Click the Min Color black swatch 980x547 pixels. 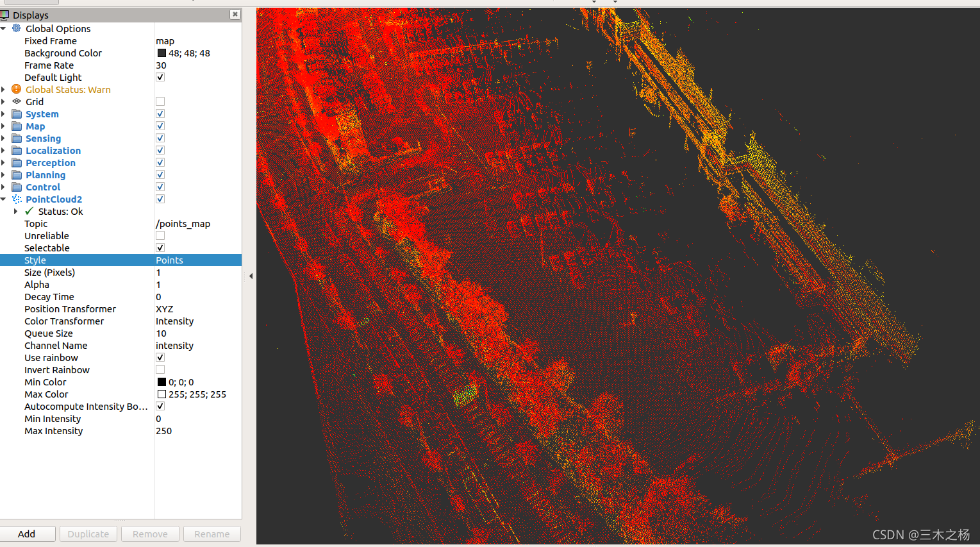click(162, 382)
